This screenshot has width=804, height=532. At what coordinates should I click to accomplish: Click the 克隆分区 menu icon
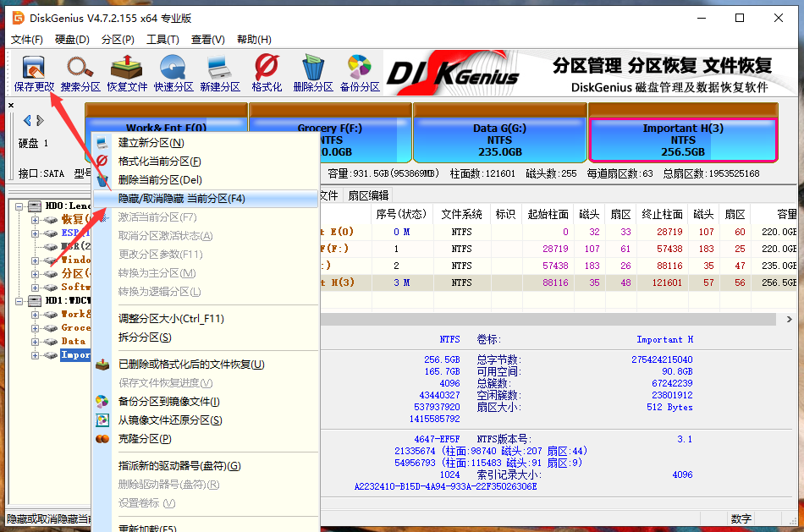click(x=102, y=439)
